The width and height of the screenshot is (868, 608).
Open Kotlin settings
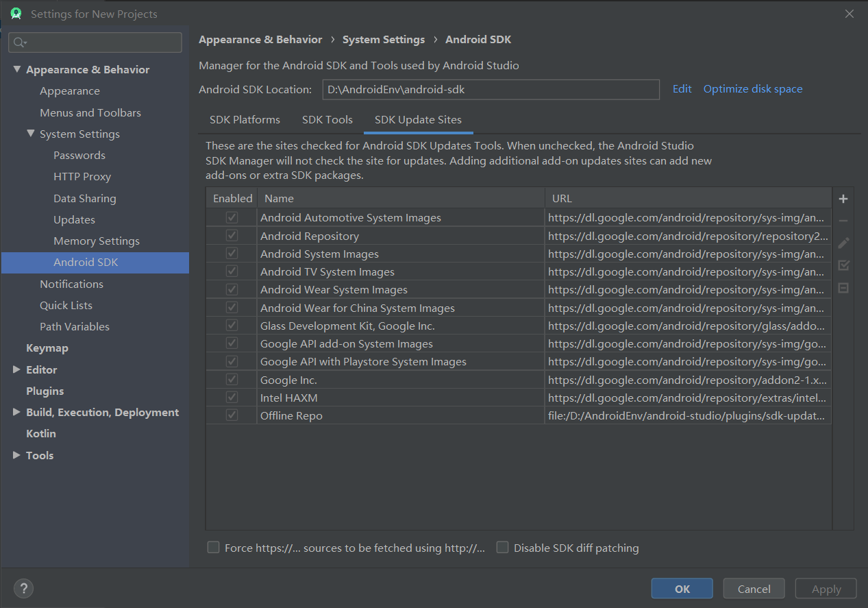pos(41,433)
